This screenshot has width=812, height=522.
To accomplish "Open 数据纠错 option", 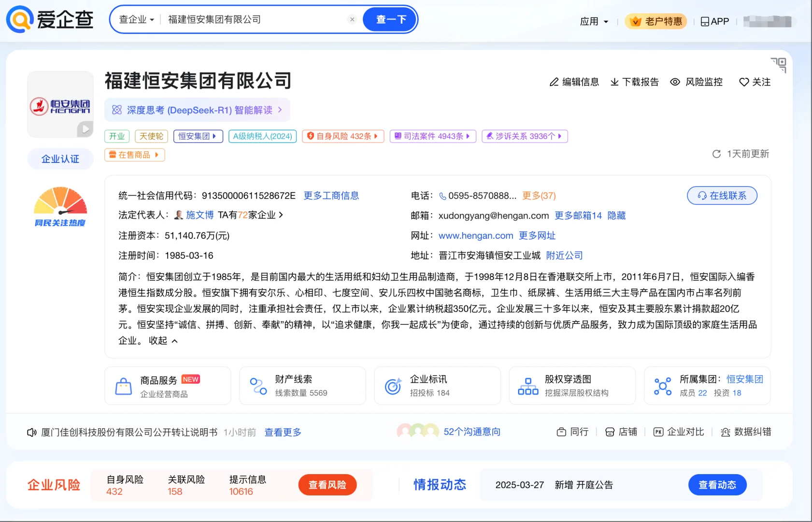I will pos(746,432).
